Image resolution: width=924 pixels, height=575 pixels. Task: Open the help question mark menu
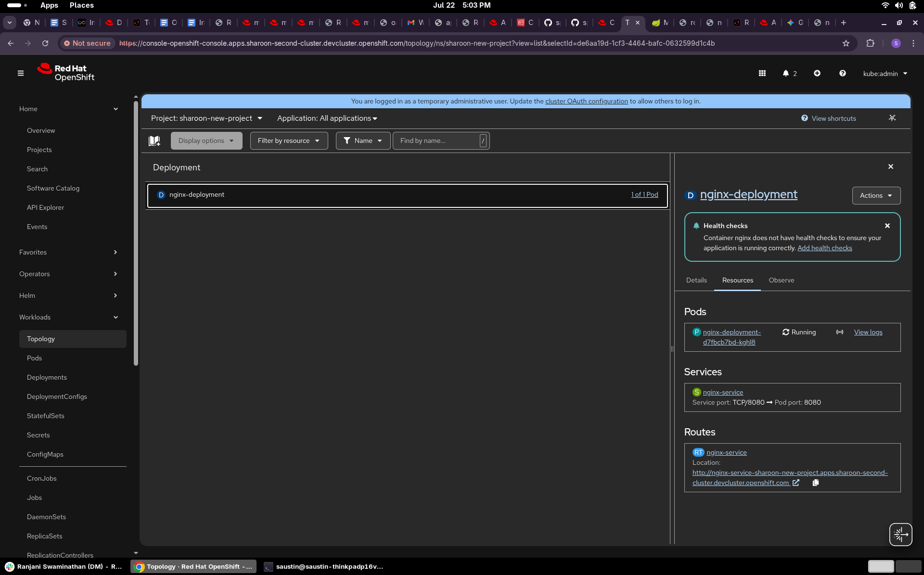pyautogui.click(x=843, y=73)
